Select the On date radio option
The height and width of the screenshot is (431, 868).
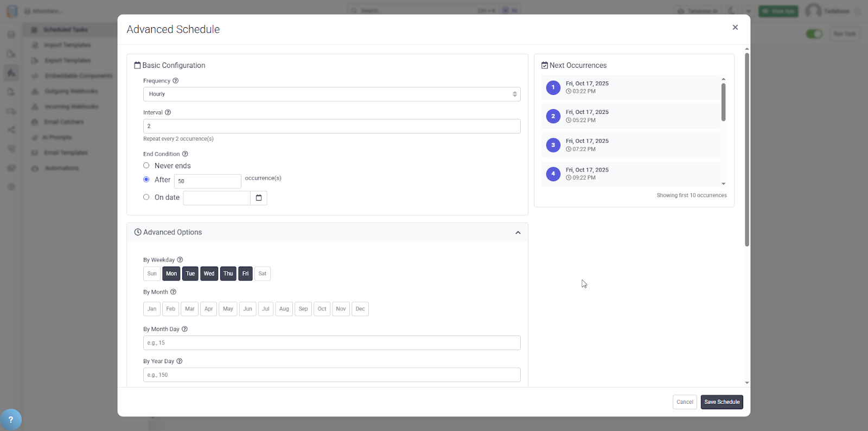coord(146,198)
